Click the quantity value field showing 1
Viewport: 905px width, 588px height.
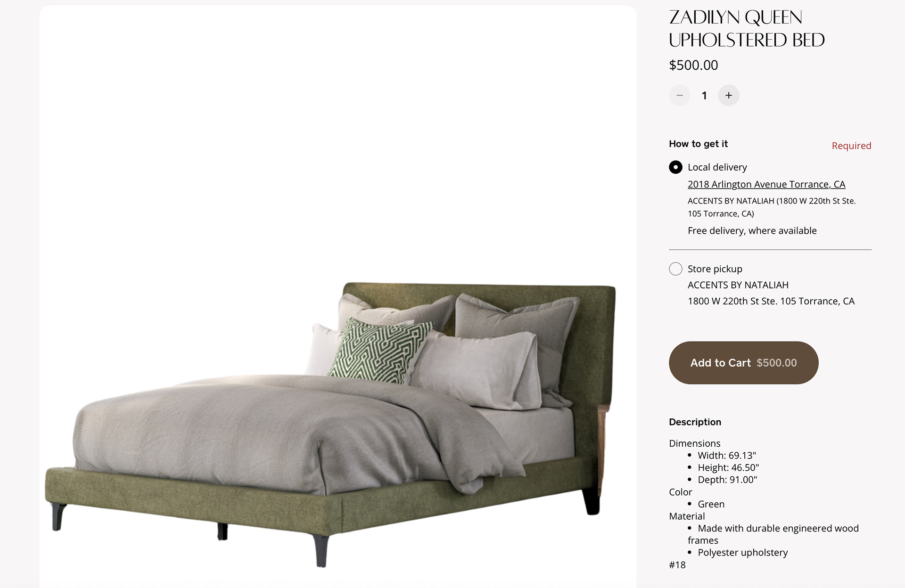704,96
